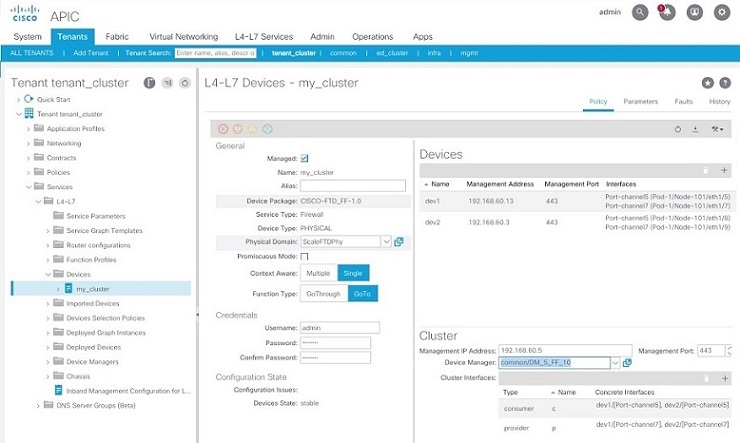Click first tenant panel header icon

(x=149, y=83)
